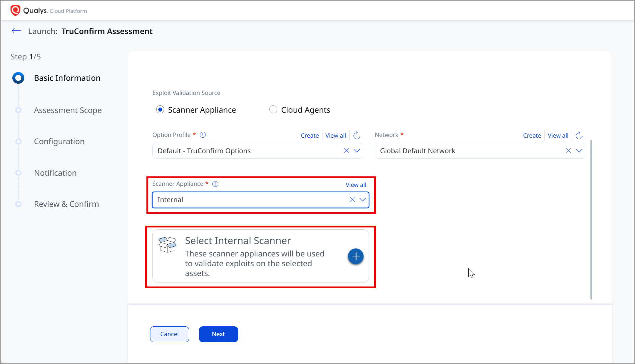Expand the Network dropdown arrow

click(x=579, y=151)
